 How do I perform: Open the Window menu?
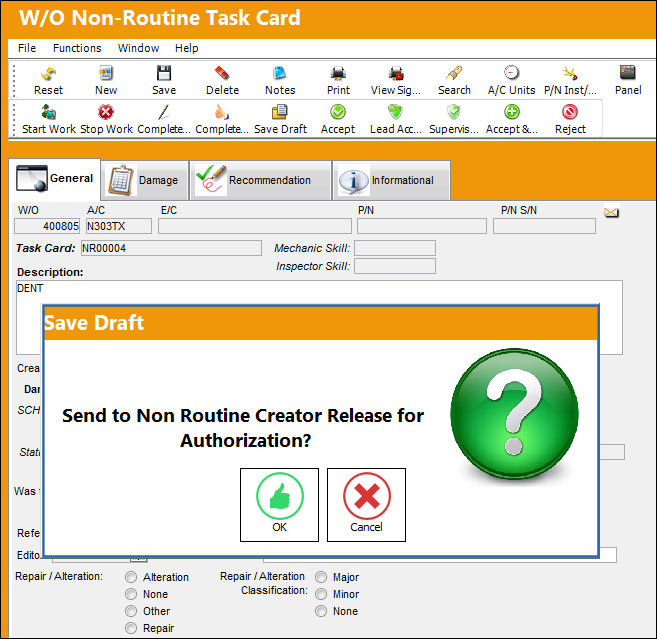point(138,48)
